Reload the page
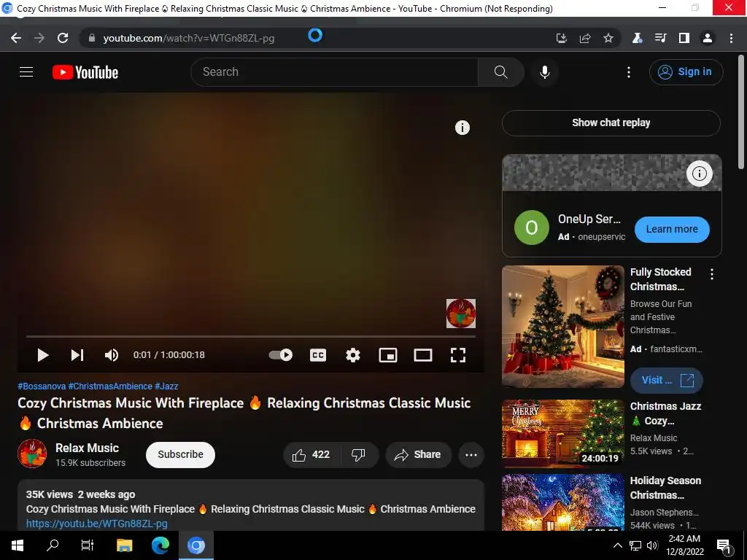Viewport: 747px width, 560px height. (63, 38)
